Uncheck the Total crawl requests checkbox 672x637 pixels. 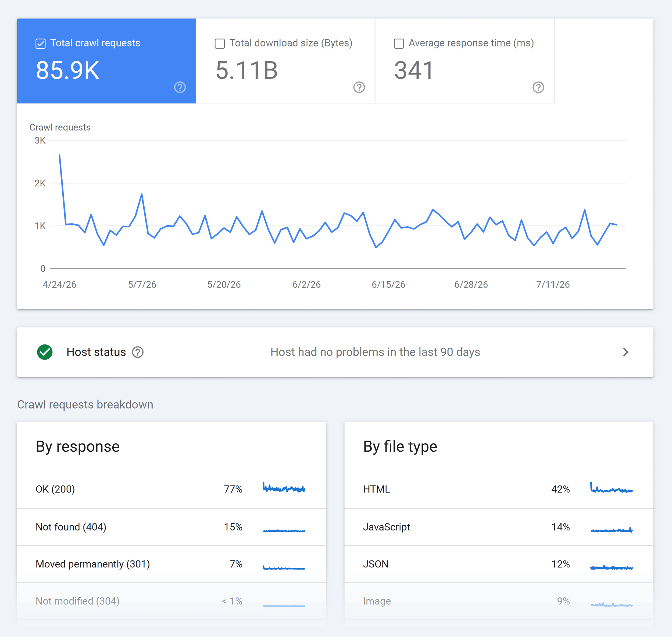click(40, 44)
